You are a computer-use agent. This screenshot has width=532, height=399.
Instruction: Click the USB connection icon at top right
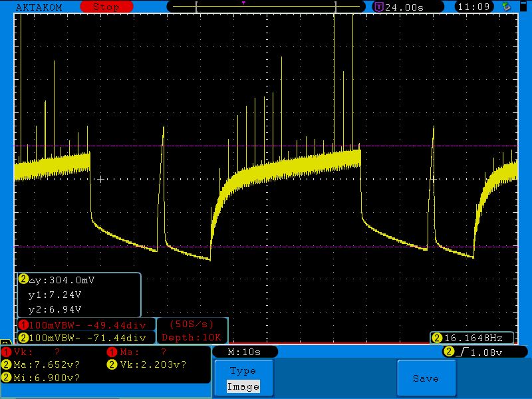point(507,7)
